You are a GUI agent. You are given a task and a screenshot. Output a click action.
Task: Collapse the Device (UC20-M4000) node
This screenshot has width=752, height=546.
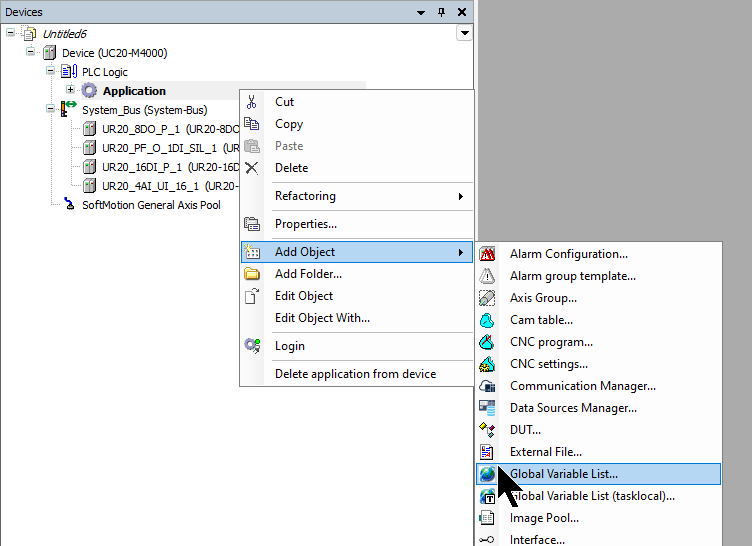30,51
